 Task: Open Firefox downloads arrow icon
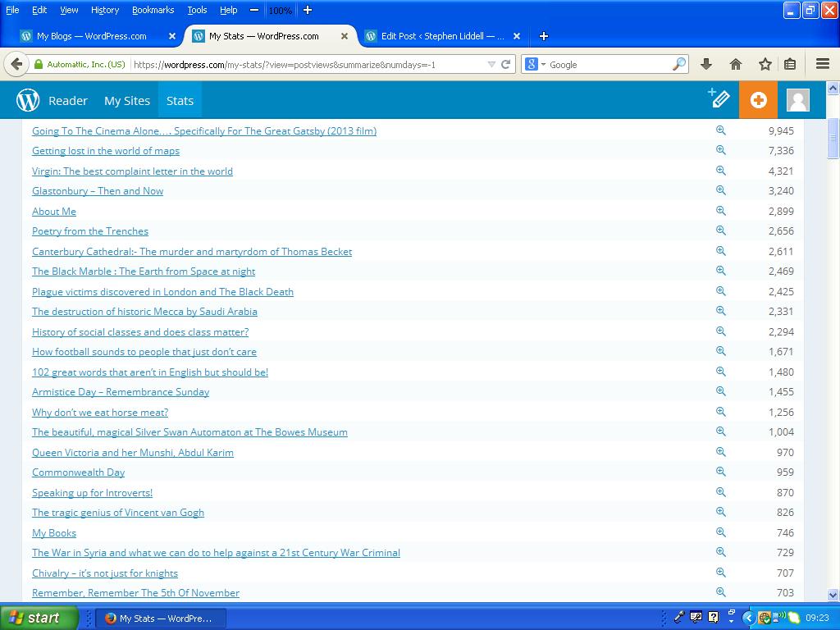pos(706,64)
